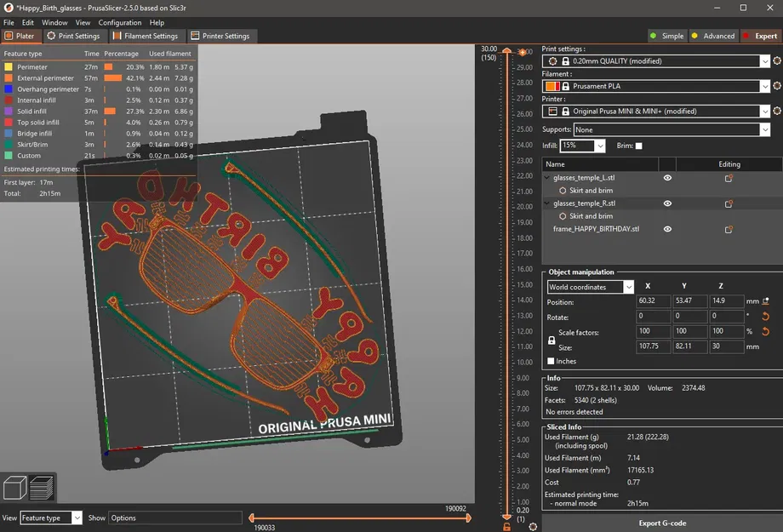Click the Export G-code button
Screen dimensions: 783x532
[661, 523]
